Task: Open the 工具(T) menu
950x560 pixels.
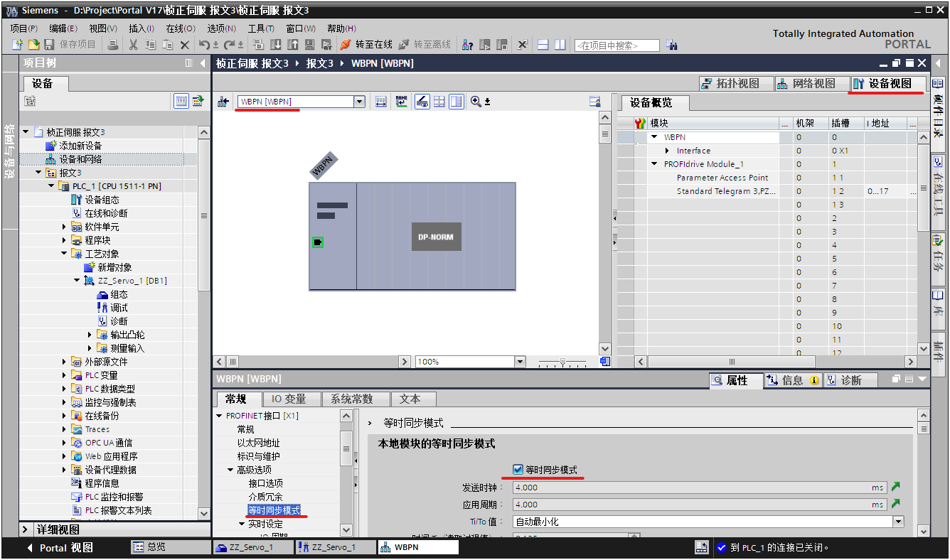Action: pos(261,28)
